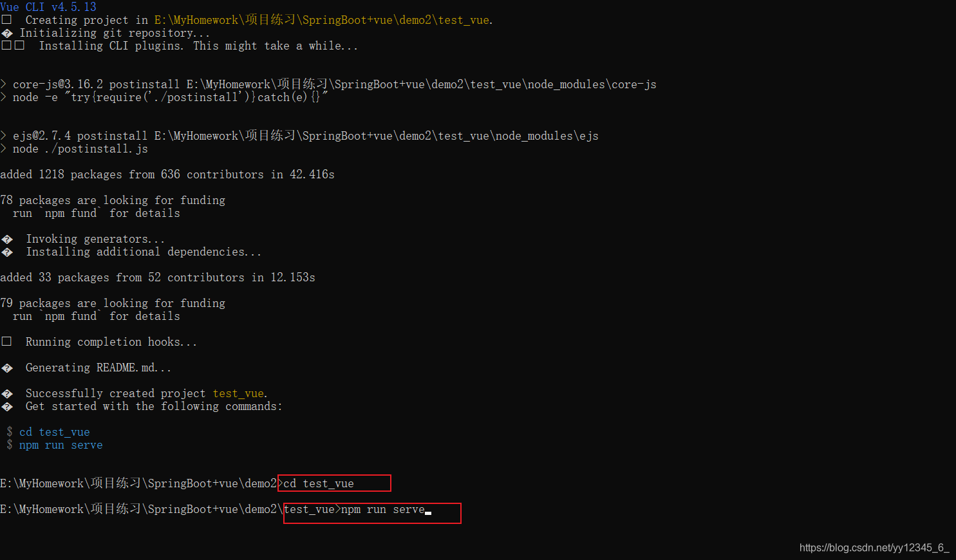Click the 'ejs@2.7.4 postinstall' line
The height and width of the screenshot is (560, 956).
pyautogui.click(x=299, y=136)
